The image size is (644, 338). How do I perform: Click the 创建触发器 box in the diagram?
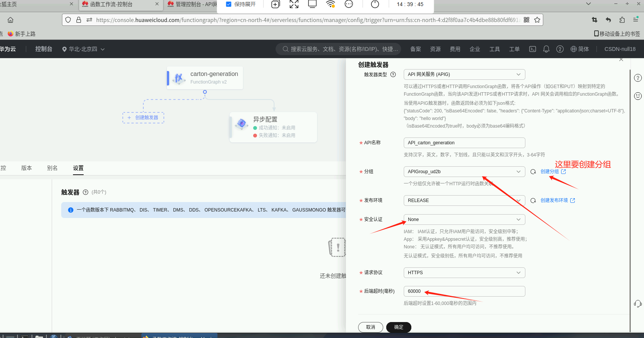tap(143, 118)
